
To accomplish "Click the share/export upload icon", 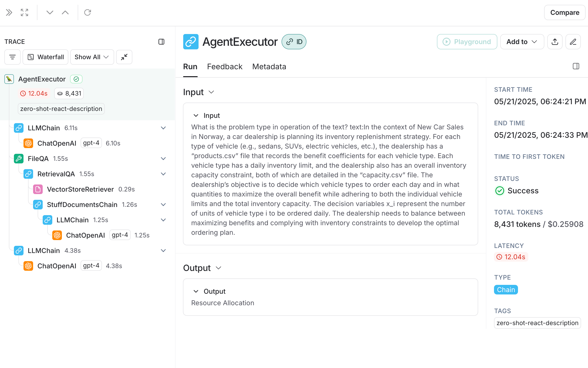I will 555,42.
